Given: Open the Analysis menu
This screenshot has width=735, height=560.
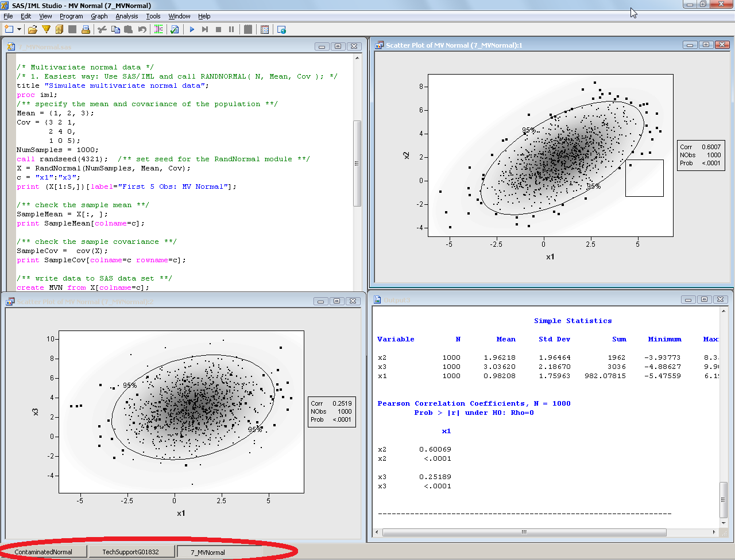Looking at the screenshot, I should pyautogui.click(x=126, y=16).
